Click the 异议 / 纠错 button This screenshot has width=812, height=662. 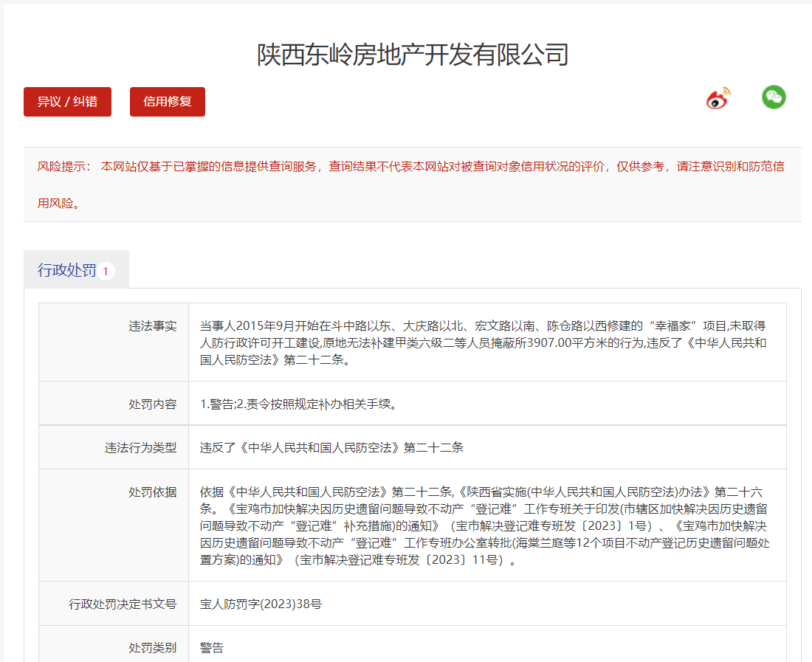(67, 102)
